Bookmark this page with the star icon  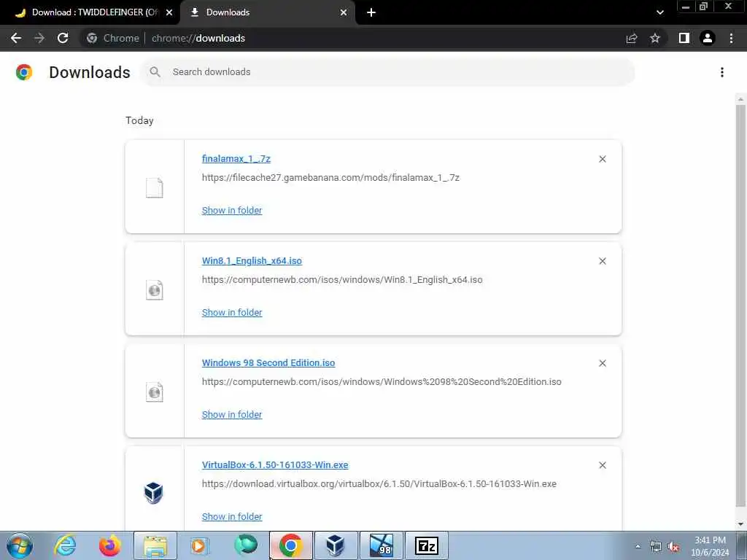[x=655, y=38]
